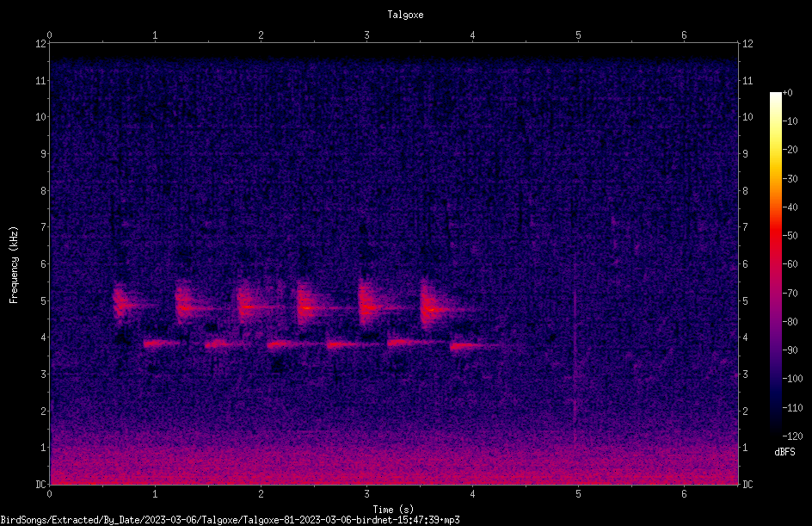Click the Time (s) axis label
The height and width of the screenshot is (526, 812).
click(393, 510)
